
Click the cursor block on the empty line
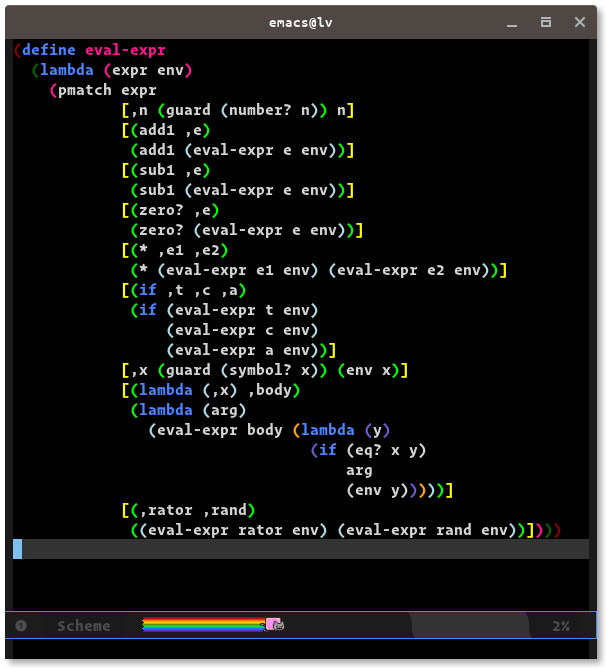pos(17,549)
